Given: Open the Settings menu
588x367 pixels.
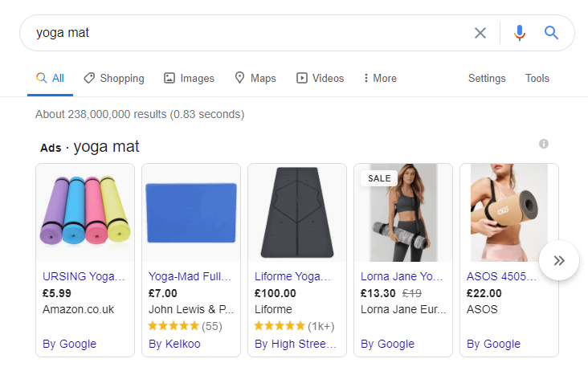Looking at the screenshot, I should pyautogui.click(x=487, y=78).
